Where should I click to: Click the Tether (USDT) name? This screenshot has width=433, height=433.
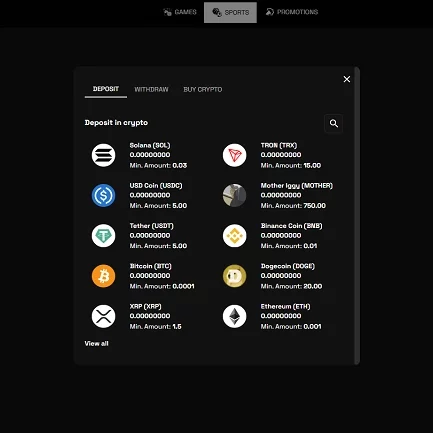[x=152, y=226]
